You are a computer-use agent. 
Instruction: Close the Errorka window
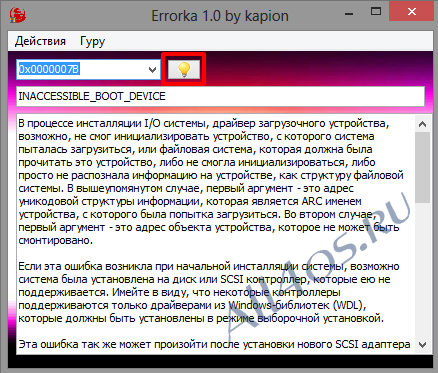[x=412, y=12]
